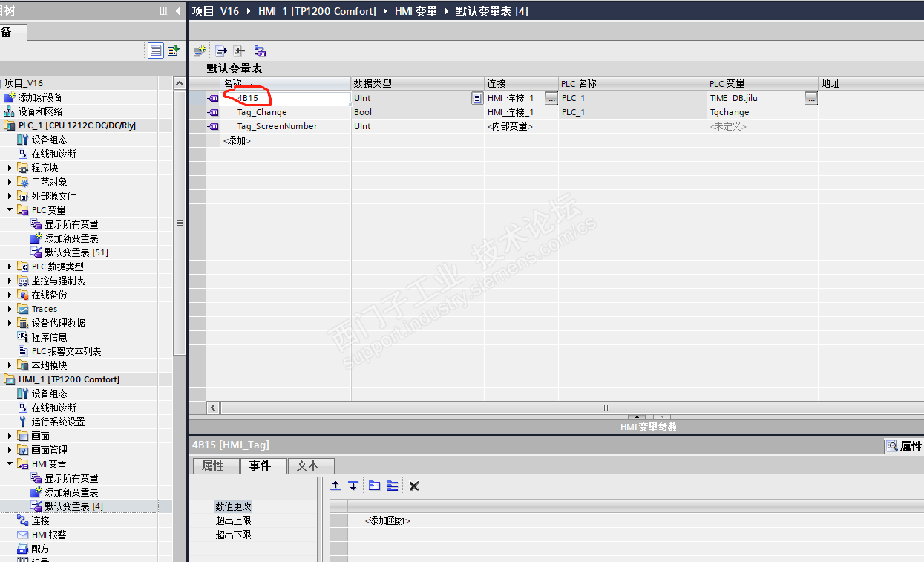Open HMI 报警 in project tree
The height and width of the screenshot is (562, 924).
[49, 535]
